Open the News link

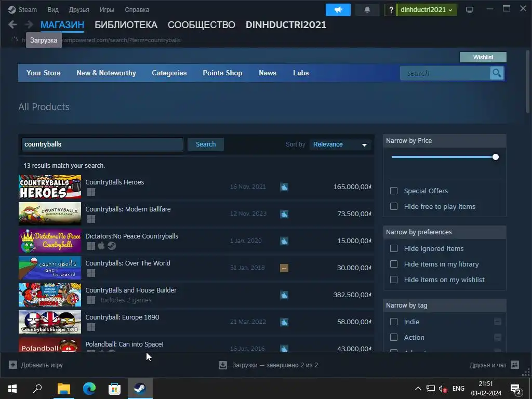[268, 73]
